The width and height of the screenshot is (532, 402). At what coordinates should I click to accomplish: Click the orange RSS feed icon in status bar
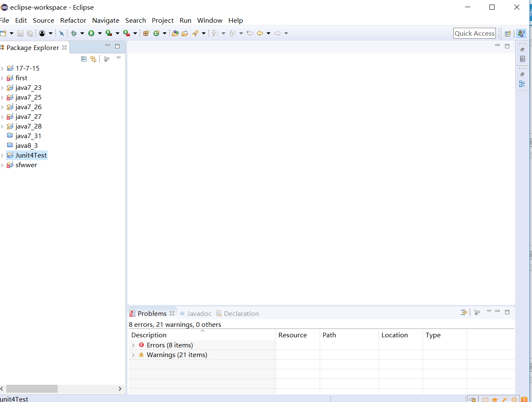[524, 399]
